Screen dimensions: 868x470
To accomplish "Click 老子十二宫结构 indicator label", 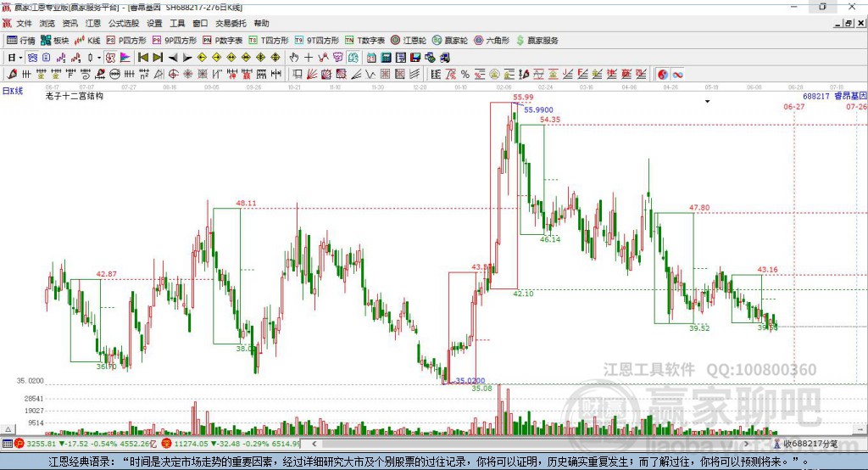I will coord(75,96).
